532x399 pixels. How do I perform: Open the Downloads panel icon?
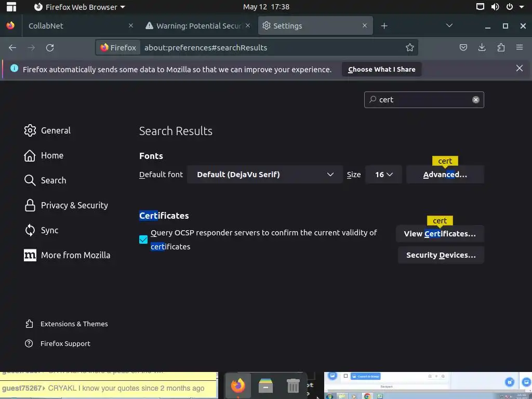click(482, 47)
